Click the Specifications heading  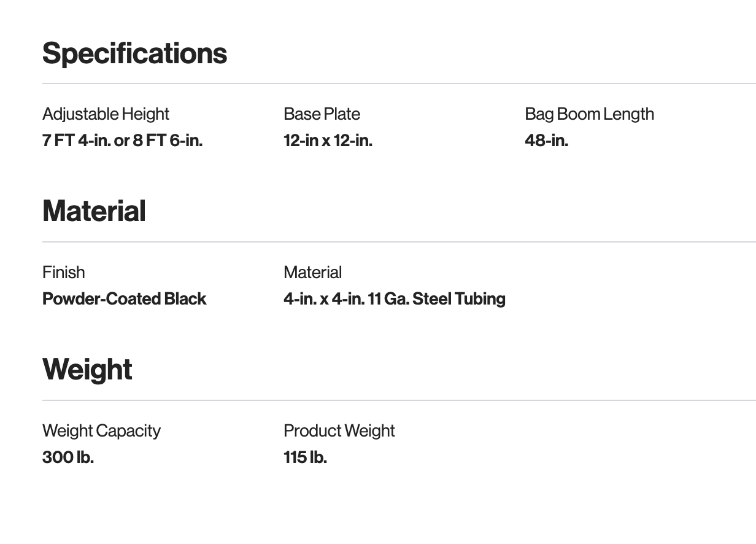pyautogui.click(x=134, y=53)
